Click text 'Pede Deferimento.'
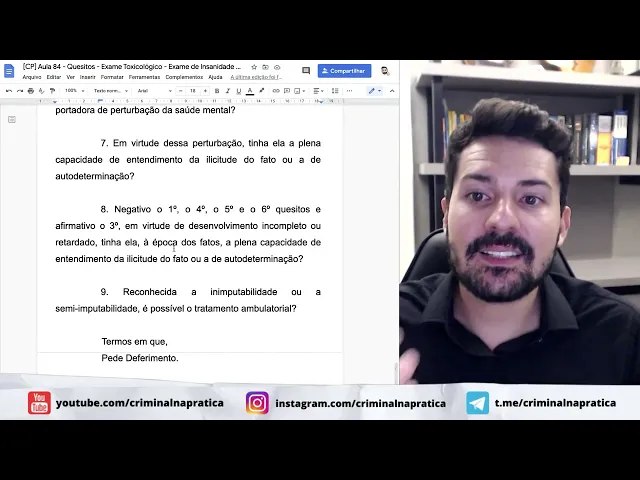640x480 pixels. point(140,358)
